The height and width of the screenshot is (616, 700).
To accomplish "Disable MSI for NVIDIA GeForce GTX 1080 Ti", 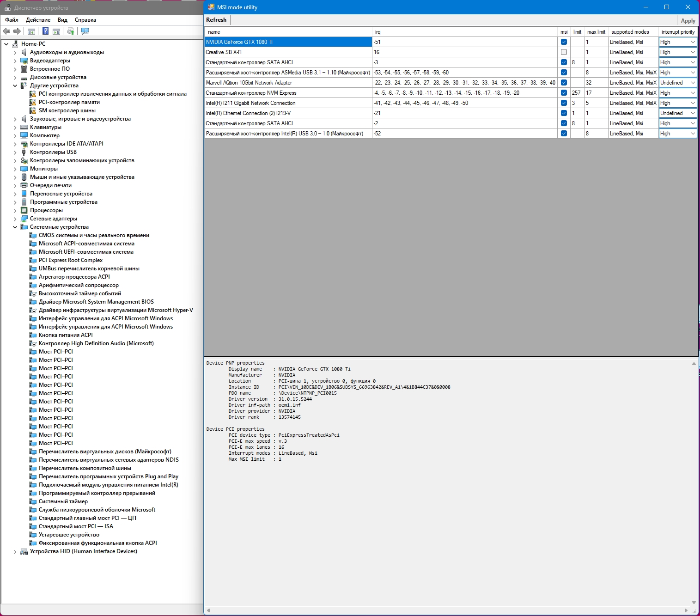I will coord(564,42).
